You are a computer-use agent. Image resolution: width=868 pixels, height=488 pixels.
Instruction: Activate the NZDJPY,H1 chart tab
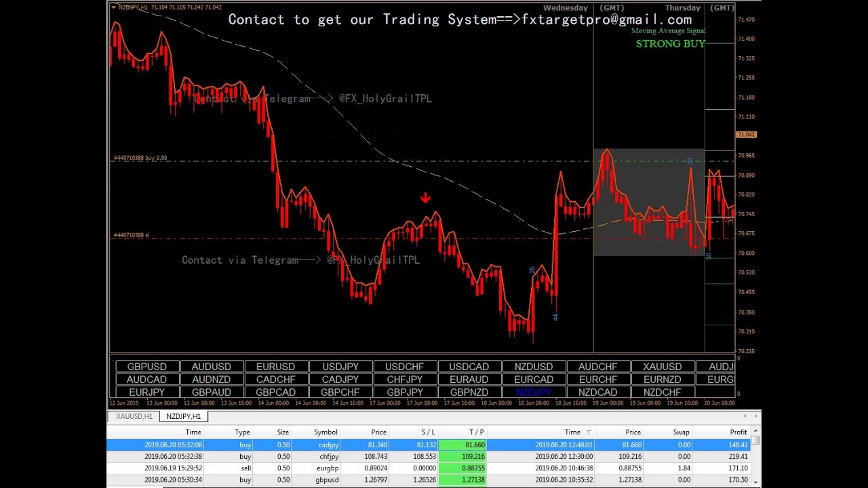pyautogui.click(x=183, y=416)
